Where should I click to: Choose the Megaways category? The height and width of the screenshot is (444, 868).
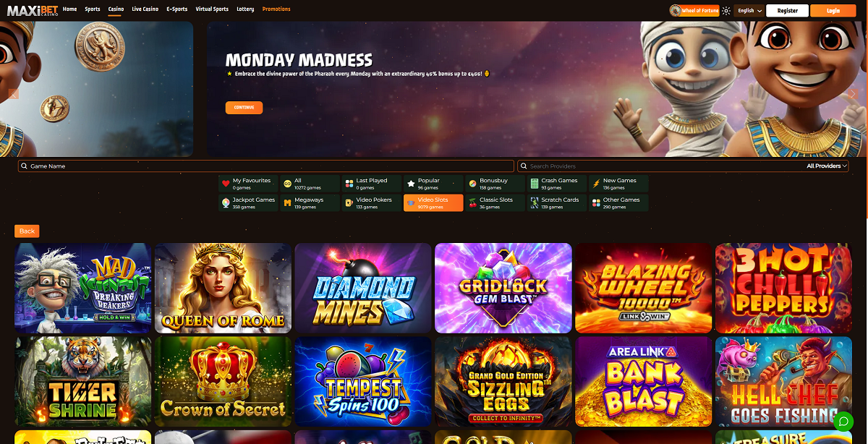[x=310, y=203]
